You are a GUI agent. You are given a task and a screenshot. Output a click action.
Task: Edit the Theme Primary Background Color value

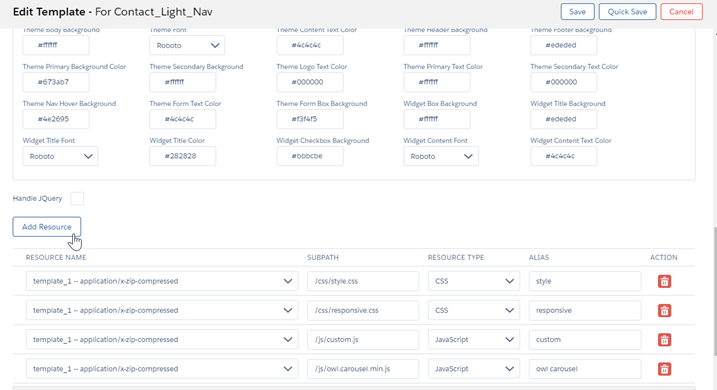(x=56, y=82)
